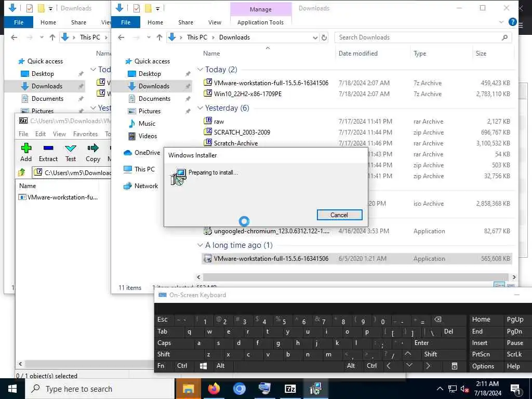Open Quick Access Toolbar customize dropdown
The width and height of the screenshot is (532, 399).
(158, 8)
